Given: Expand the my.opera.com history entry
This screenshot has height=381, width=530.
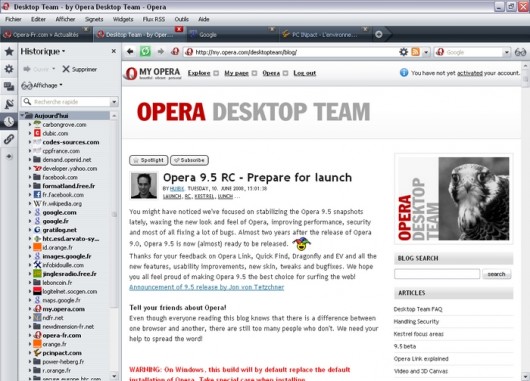Looking at the screenshot, I should 30,309.
